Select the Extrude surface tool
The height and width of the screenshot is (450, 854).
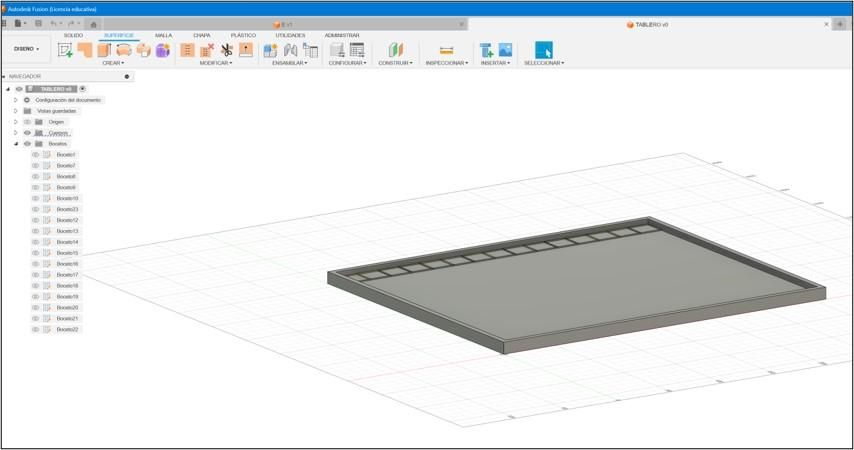coord(104,50)
